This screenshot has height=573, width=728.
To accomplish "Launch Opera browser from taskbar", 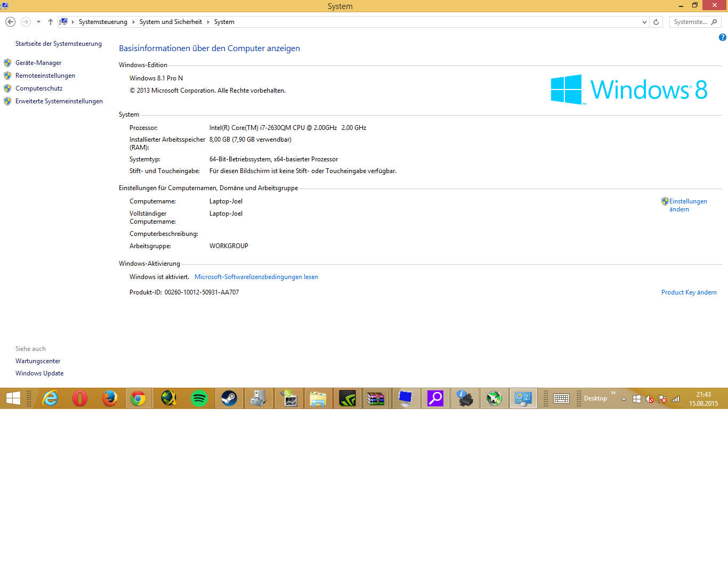I will [x=80, y=398].
